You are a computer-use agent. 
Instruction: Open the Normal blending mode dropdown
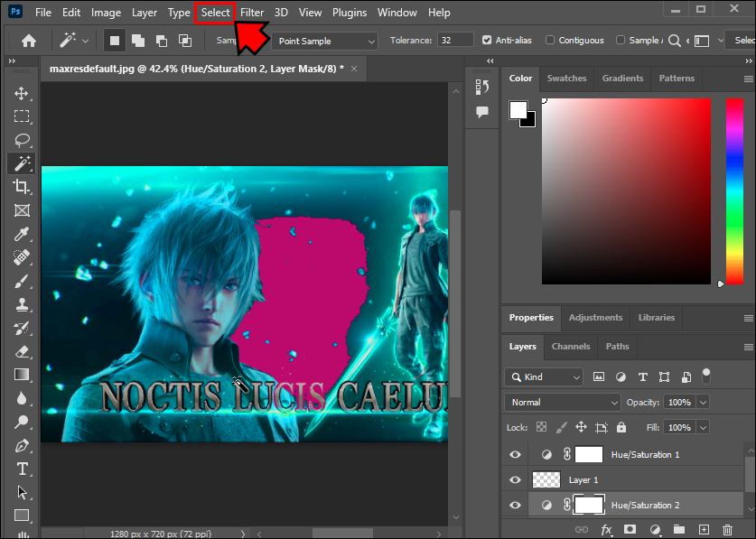point(562,402)
